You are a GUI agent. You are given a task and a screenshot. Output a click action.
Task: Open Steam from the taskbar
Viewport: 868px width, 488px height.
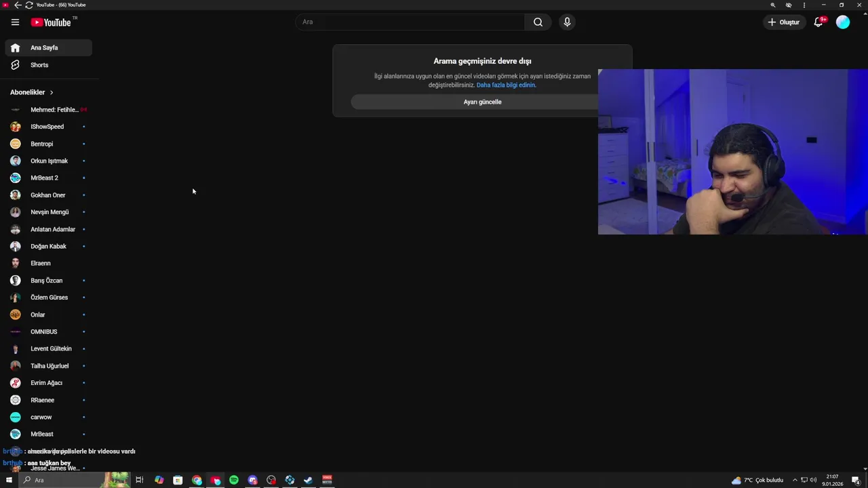(308, 480)
